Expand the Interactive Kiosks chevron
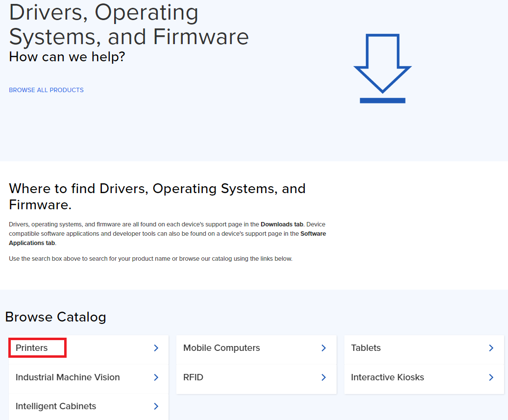 click(x=491, y=377)
